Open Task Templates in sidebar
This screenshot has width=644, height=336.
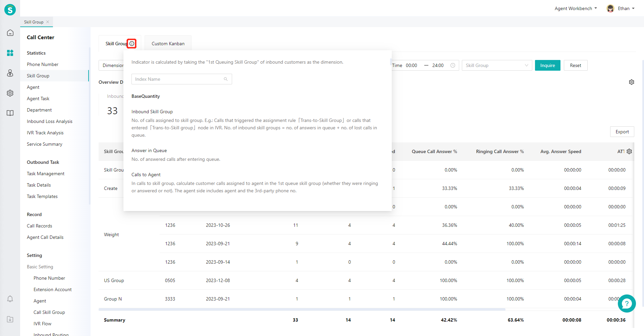[x=42, y=196]
